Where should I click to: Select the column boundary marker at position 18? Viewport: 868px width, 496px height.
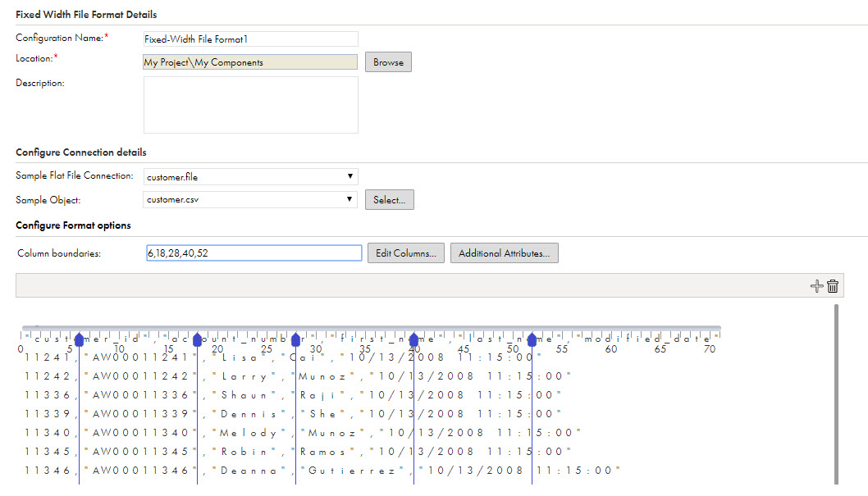[197, 339]
